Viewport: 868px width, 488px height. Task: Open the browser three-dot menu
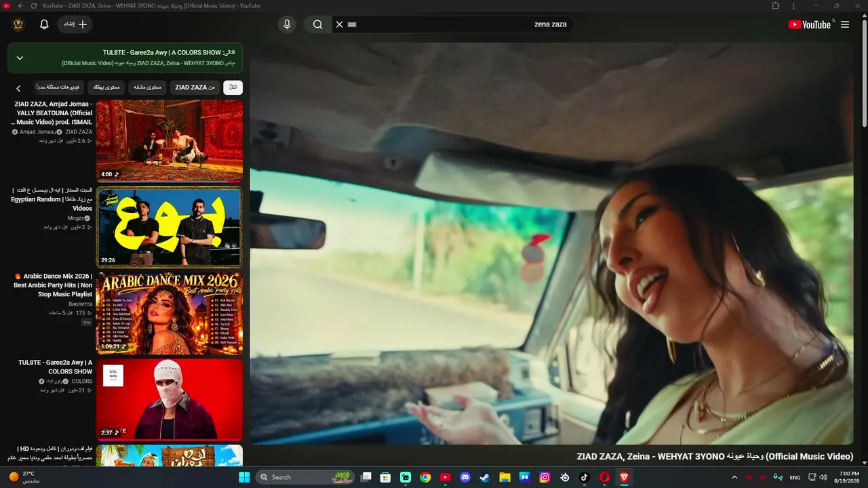tap(793, 6)
